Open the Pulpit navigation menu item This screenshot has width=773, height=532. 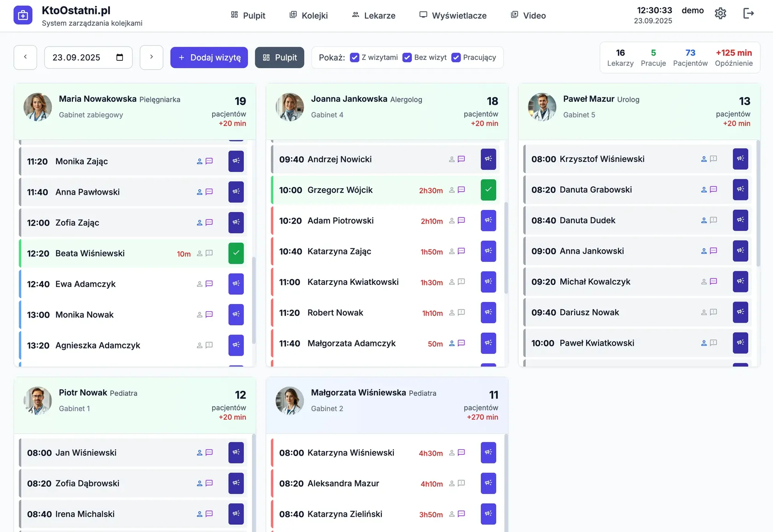click(x=248, y=15)
